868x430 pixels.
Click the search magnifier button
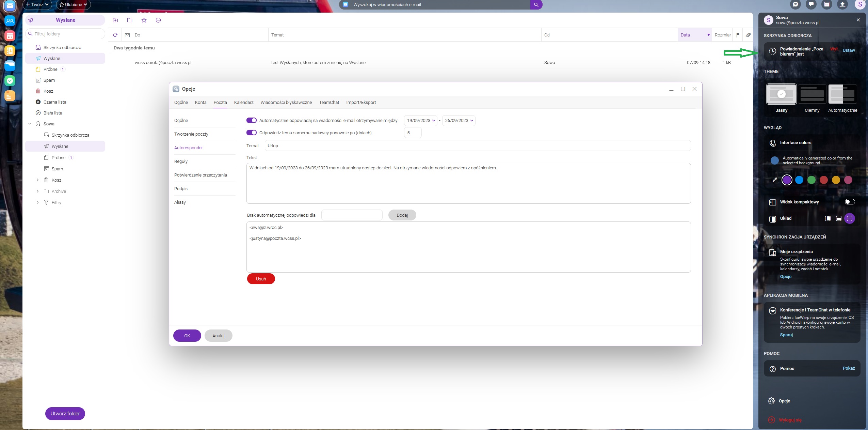pos(536,5)
